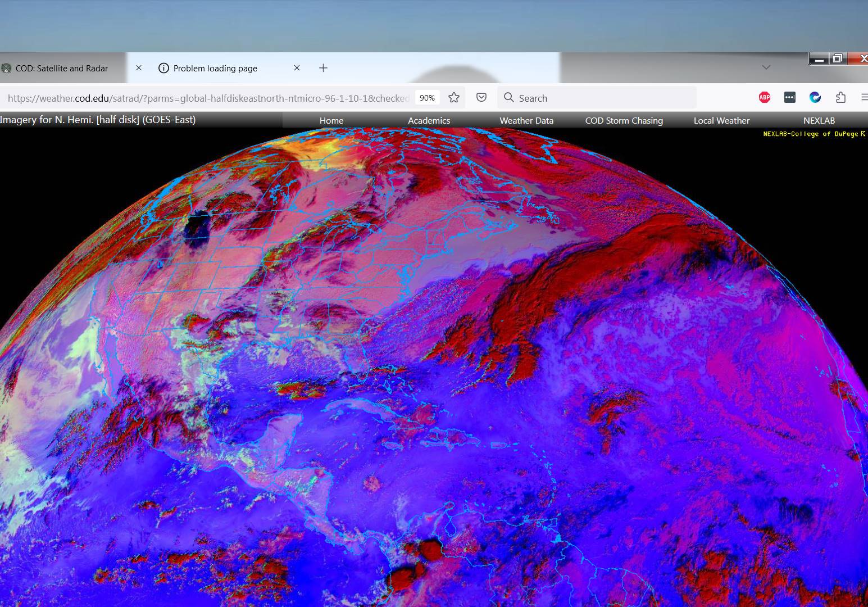Bookmark this page with the star icon

click(454, 98)
